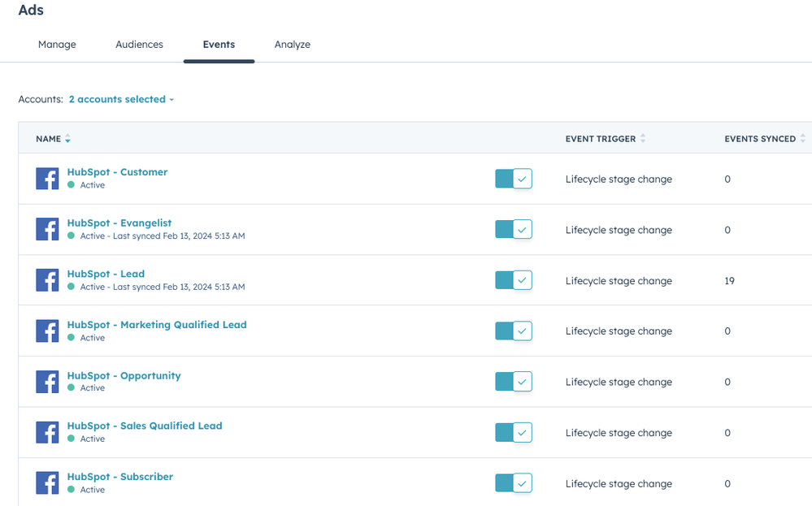Image resolution: width=812 pixels, height=506 pixels.
Task: Open HubSpot - Marketing Qualified Lead link
Action: click(157, 324)
